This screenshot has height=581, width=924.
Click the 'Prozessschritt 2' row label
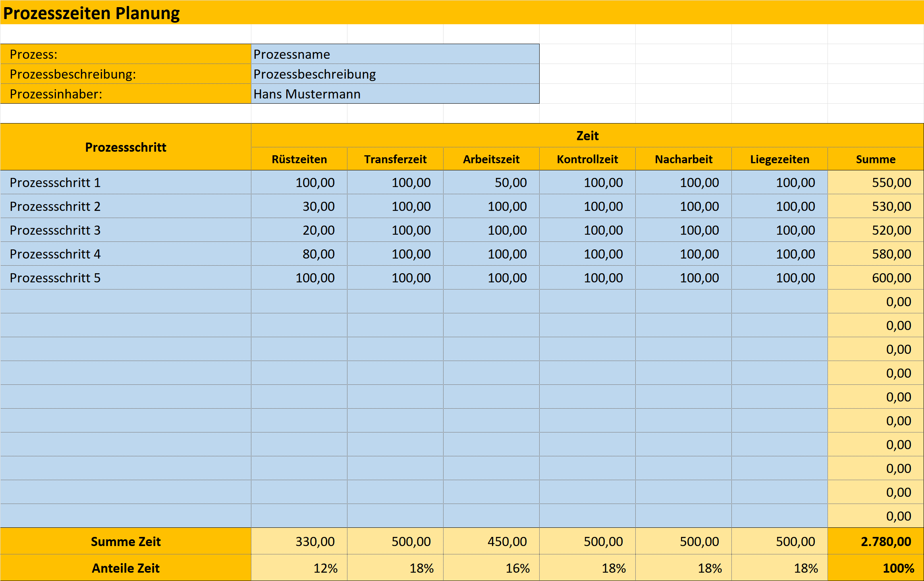click(x=125, y=206)
